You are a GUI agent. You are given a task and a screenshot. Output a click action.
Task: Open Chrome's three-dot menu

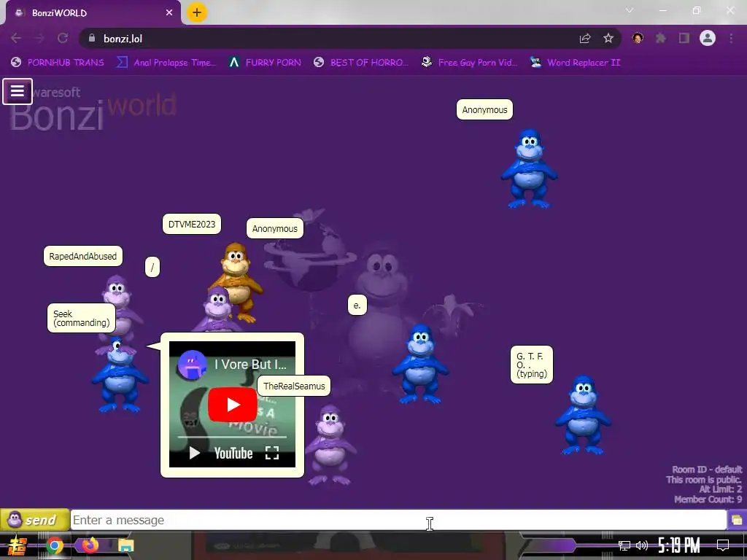click(731, 38)
